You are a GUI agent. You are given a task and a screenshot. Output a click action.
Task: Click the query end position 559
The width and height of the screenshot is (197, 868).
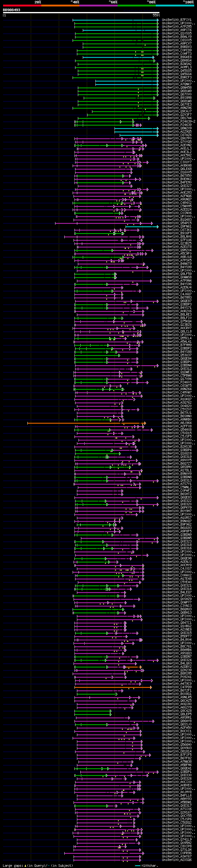click(155, 15)
